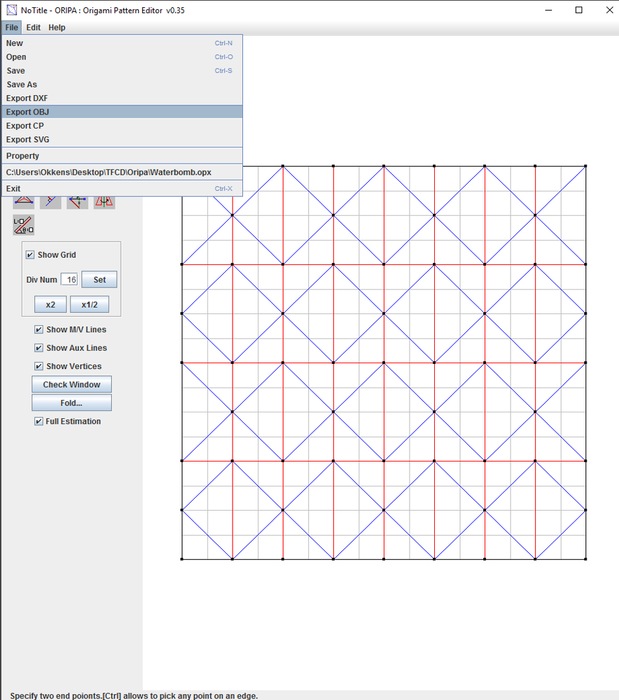Select Export SVG from menu
Screen dimensions: 619x700
(x=122, y=140)
